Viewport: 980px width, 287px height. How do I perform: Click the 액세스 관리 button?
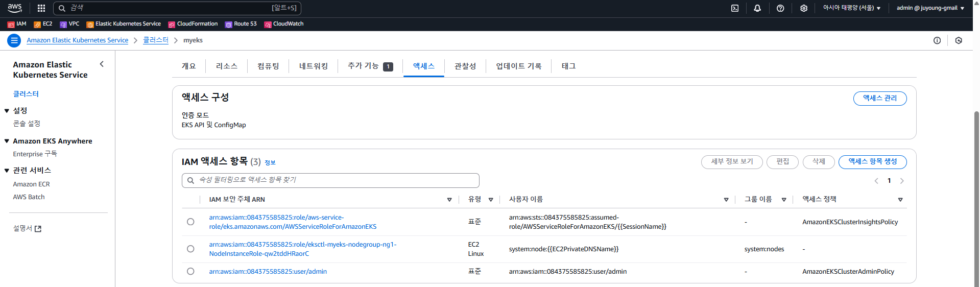tap(880, 98)
